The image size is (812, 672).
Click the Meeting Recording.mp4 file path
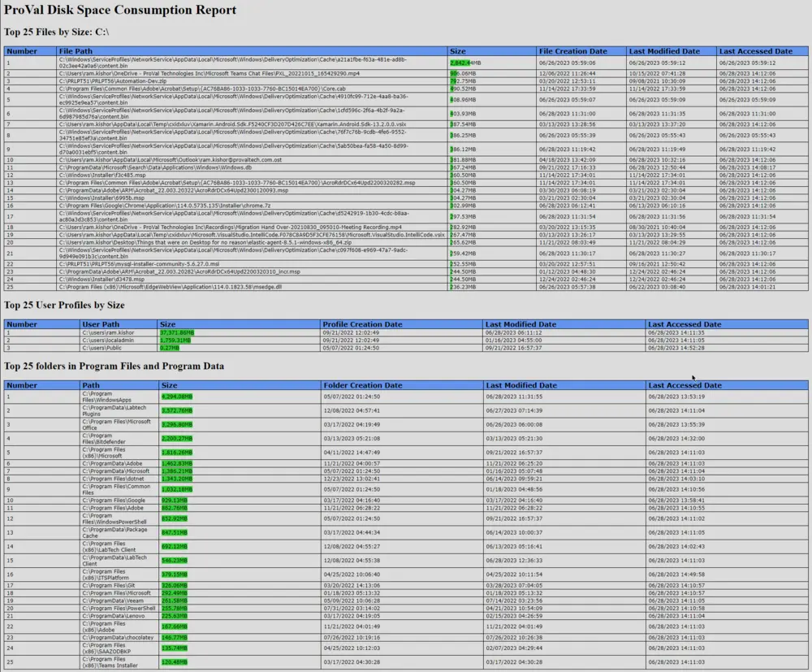pyautogui.click(x=231, y=227)
